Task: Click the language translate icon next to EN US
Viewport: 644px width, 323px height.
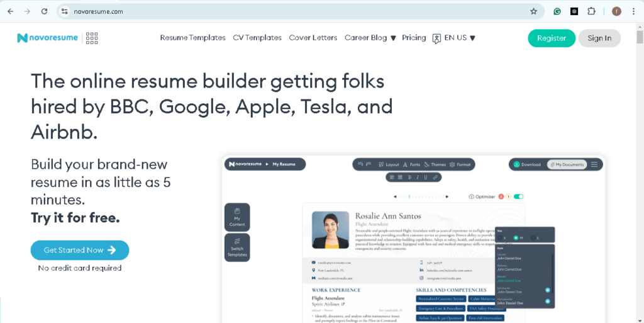Action: (436, 38)
